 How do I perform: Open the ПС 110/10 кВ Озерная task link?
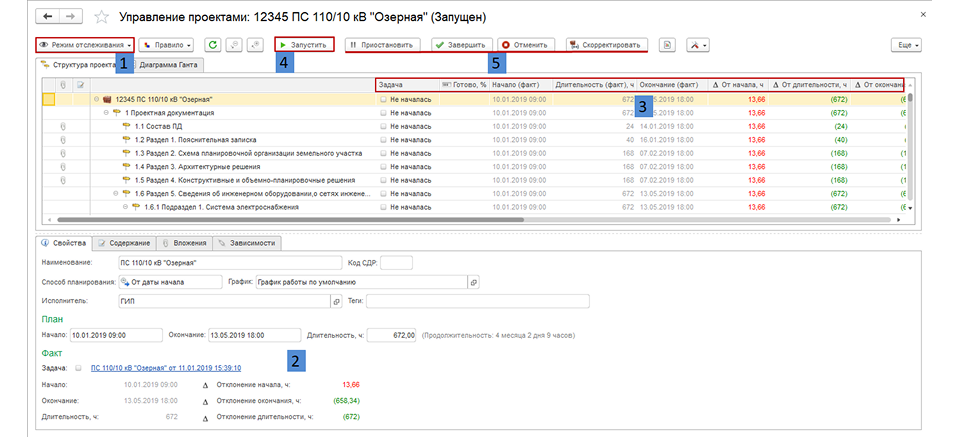(x=166, y=368)
